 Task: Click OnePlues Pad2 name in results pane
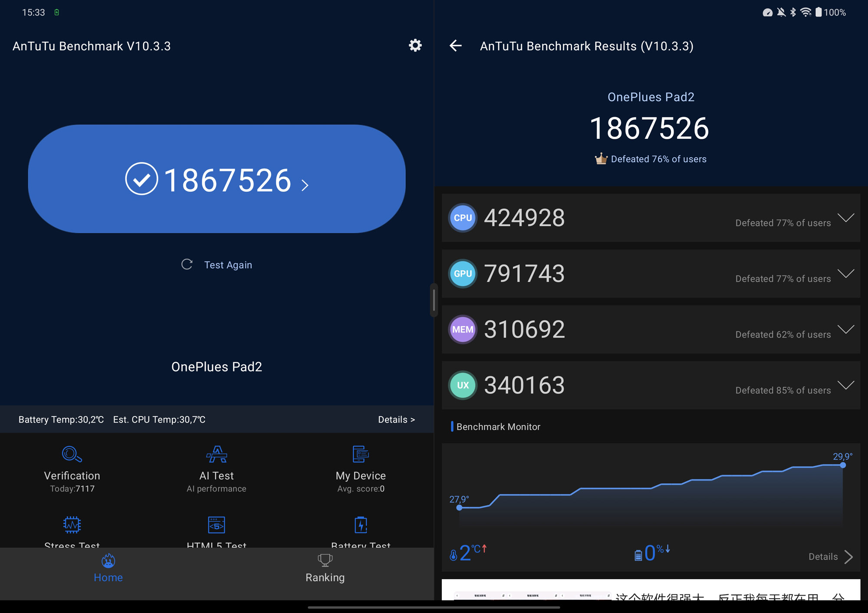(651, 97)
